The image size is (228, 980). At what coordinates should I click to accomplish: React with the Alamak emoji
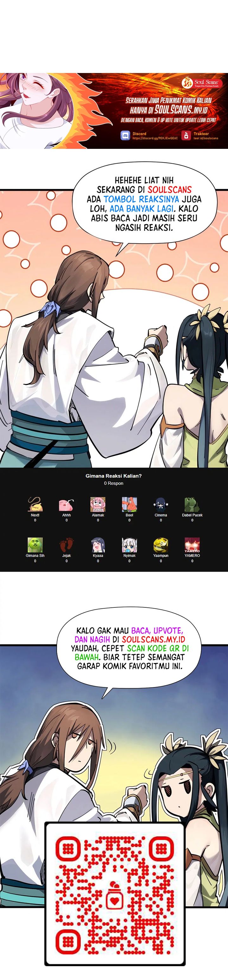point(98,504)
